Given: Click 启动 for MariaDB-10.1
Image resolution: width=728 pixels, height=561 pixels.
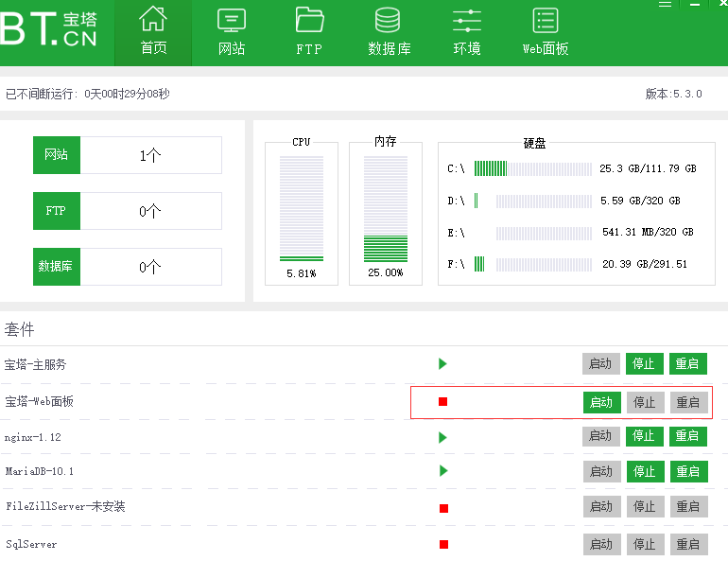Looking at the screenshot, I should pos(601,471).
